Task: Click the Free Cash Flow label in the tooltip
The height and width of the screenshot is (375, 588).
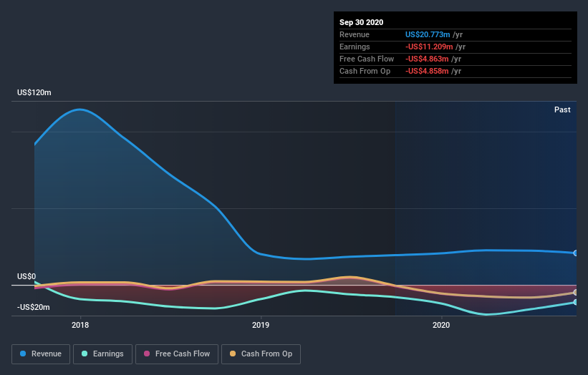Action: point(367,59)
